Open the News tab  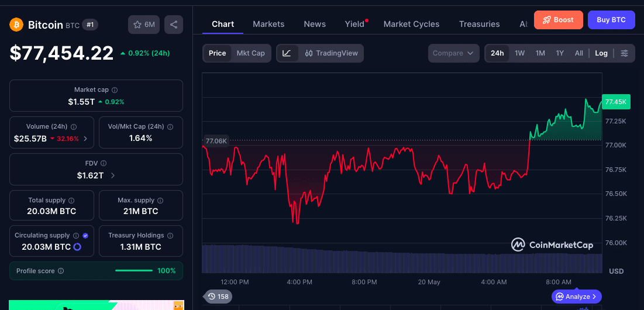pyautogui.click(x=315, y=24)
